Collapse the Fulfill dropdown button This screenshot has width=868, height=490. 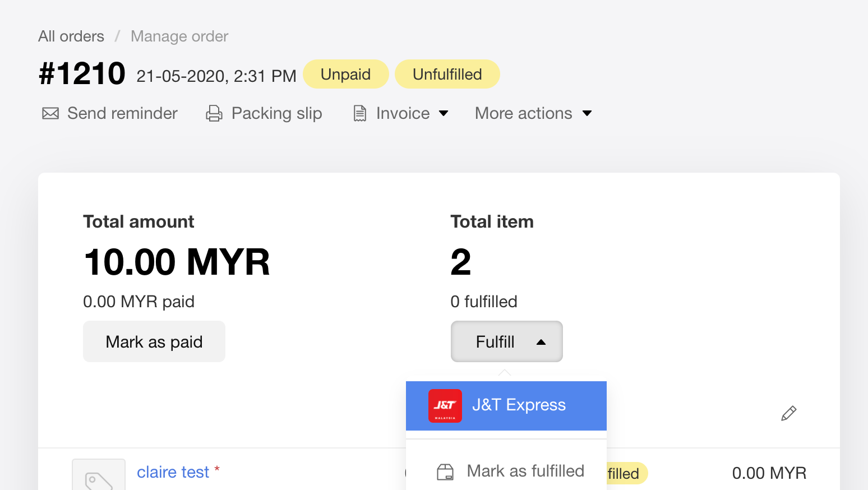click(x=507, y=341)
